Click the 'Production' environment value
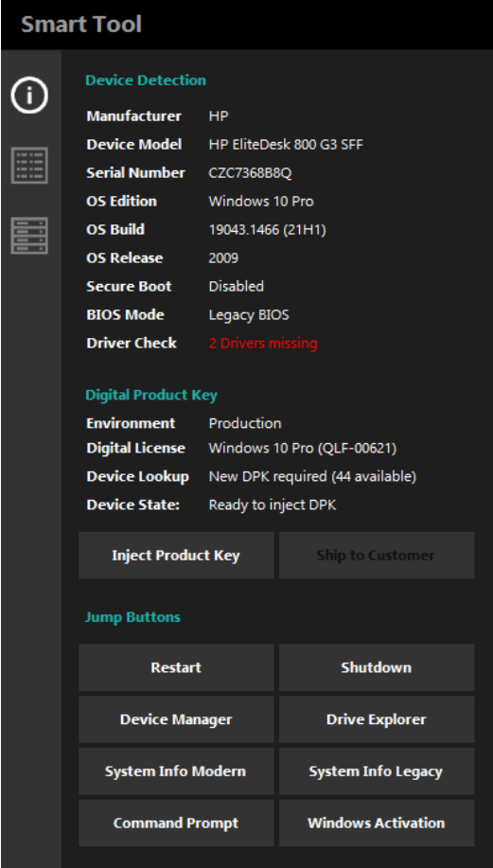 pos(245,423)
